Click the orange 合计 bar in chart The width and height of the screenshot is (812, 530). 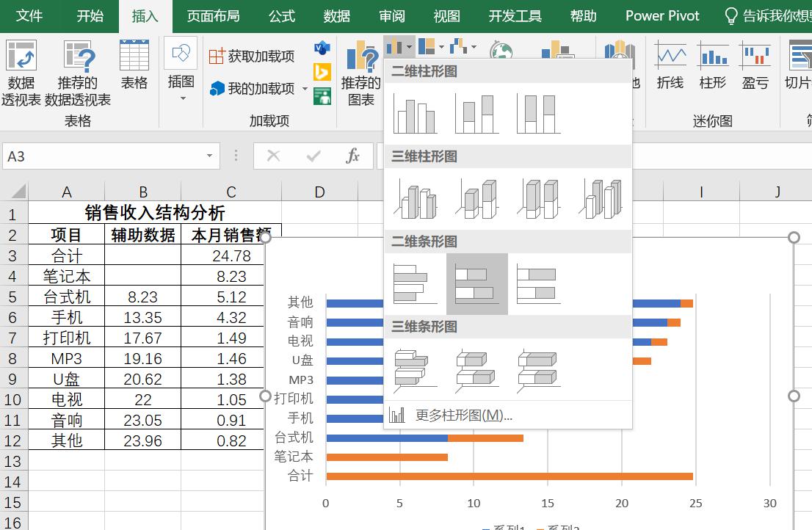[510, 476]
